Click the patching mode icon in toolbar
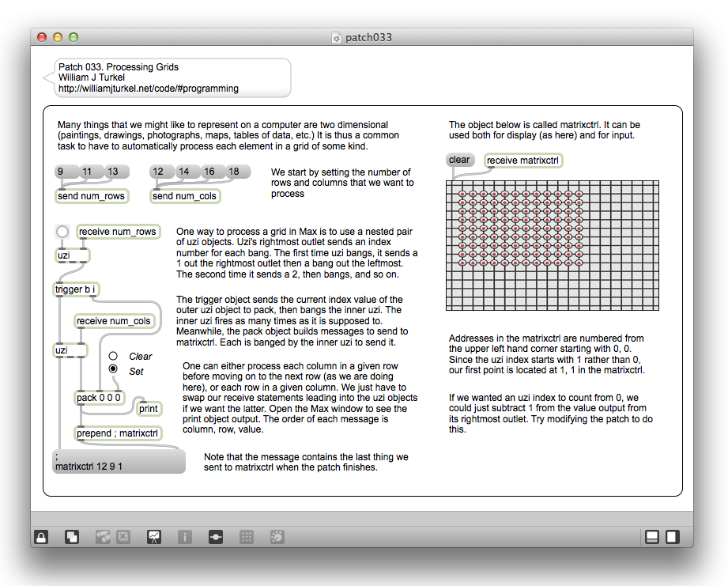 click(215, 537)
